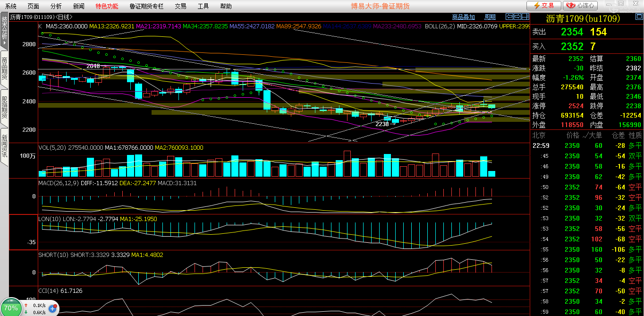Click the 卖出 price 2354
The image size is (644, 316).
[x=572, y=32]
